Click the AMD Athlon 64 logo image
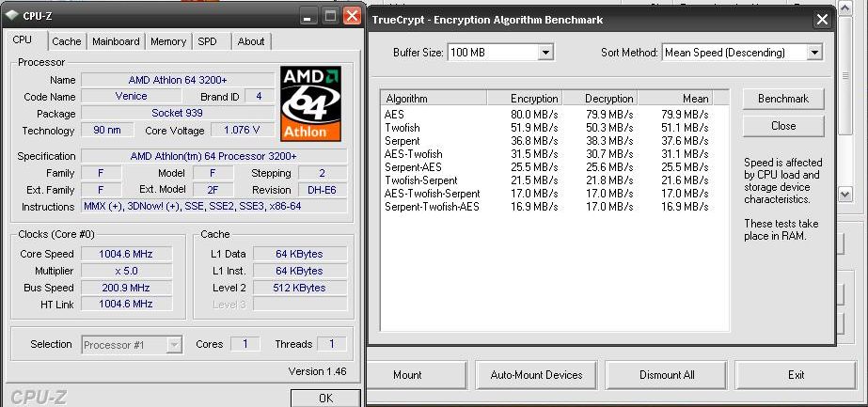This screenshot has width=868, height=407. [310, 104]
